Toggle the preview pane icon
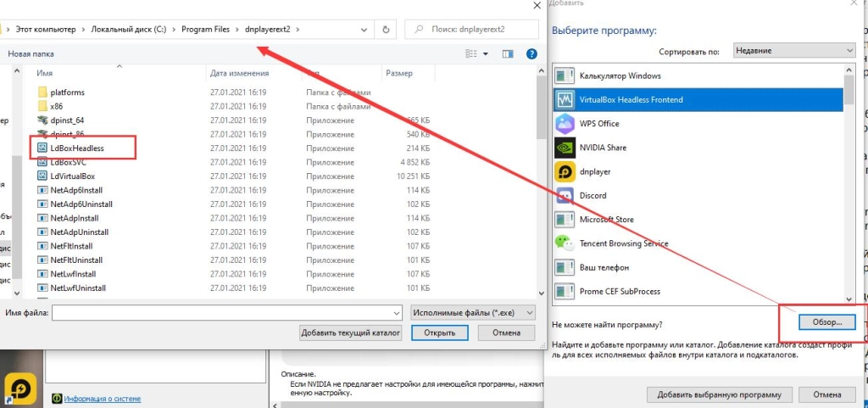868x408 pixels. (509, 53)
